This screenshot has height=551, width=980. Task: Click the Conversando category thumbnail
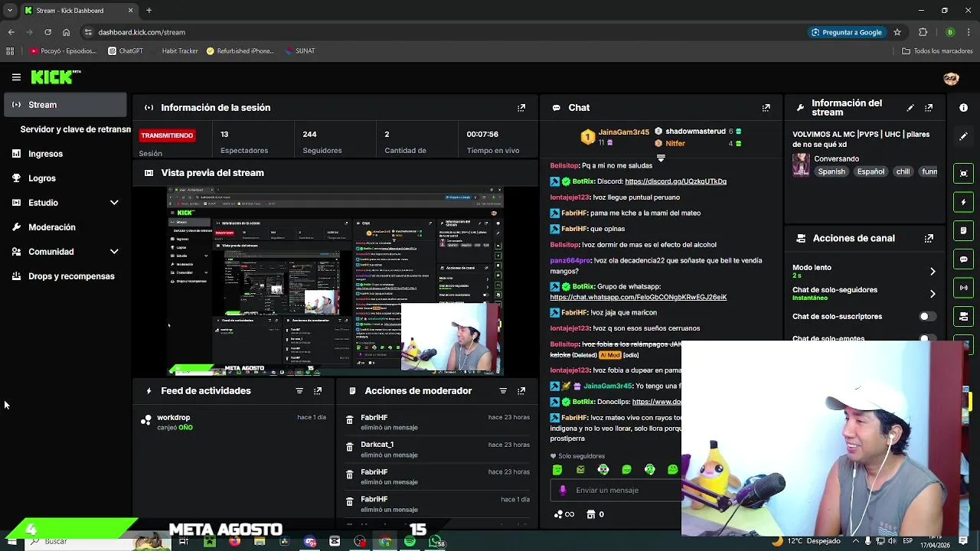(x=801, y=165)
